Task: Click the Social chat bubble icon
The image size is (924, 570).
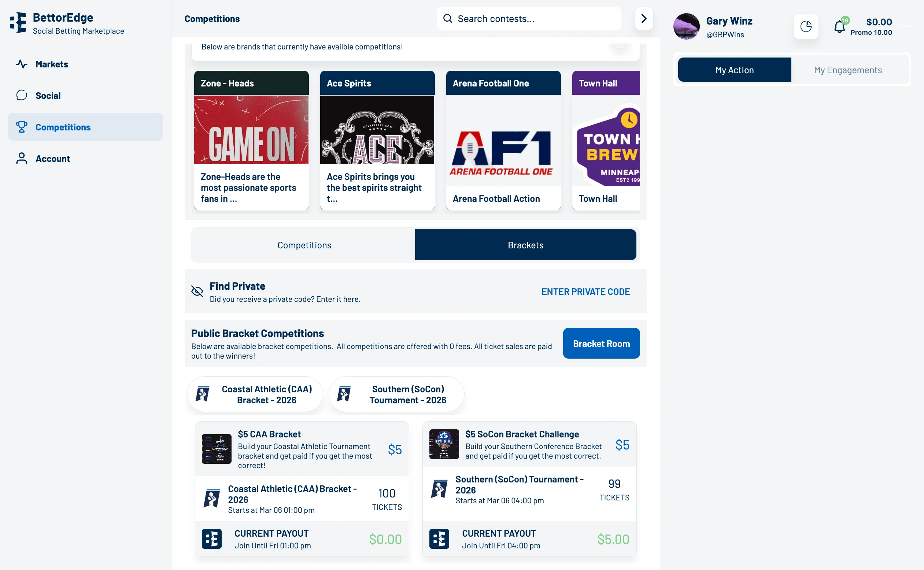Action: pos(22,95)
